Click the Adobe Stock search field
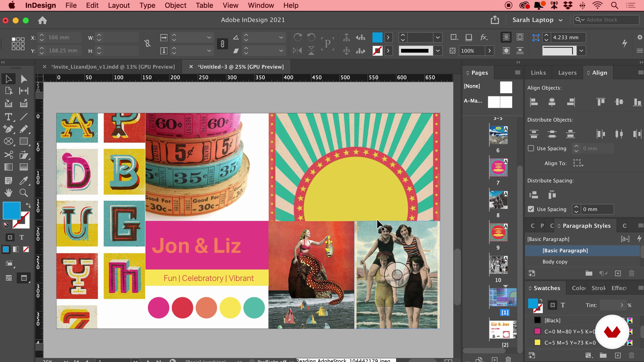 coord(606,20)
